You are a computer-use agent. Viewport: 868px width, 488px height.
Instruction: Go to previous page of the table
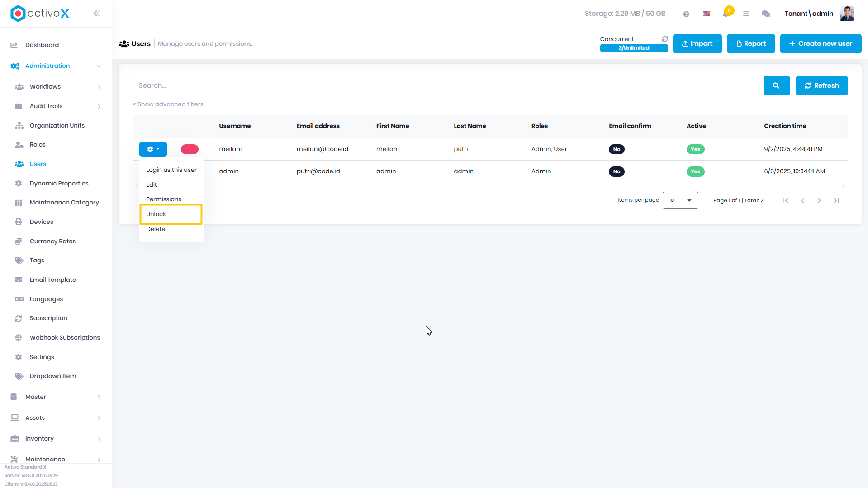pyautogui.click(x=802, y=200)
